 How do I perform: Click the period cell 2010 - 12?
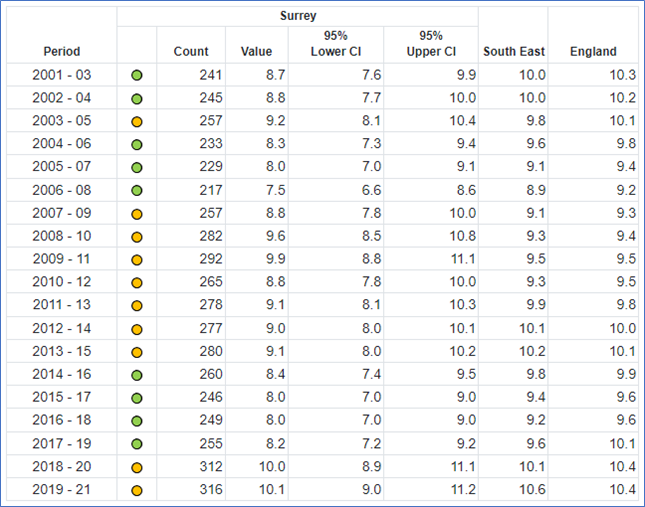[x=62, y=282]
